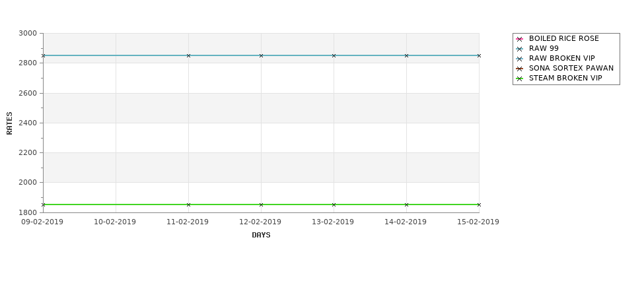
Task: Click upper line data point at 11-02-2019
Action: click(188, 56)
